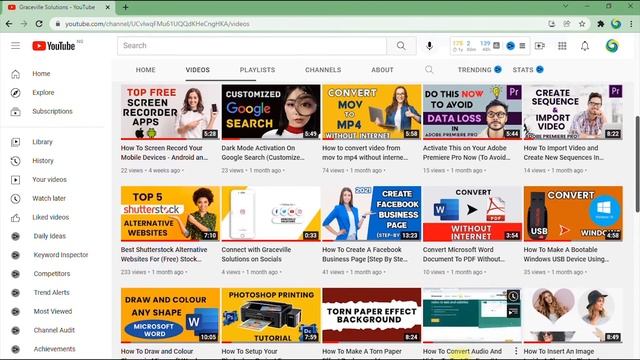Open the CHANNELS tab

323,70
